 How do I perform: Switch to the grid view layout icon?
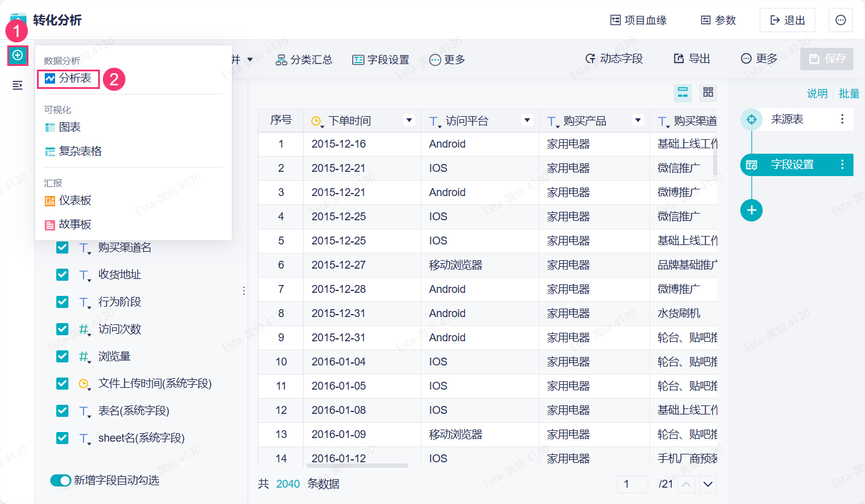708,93
